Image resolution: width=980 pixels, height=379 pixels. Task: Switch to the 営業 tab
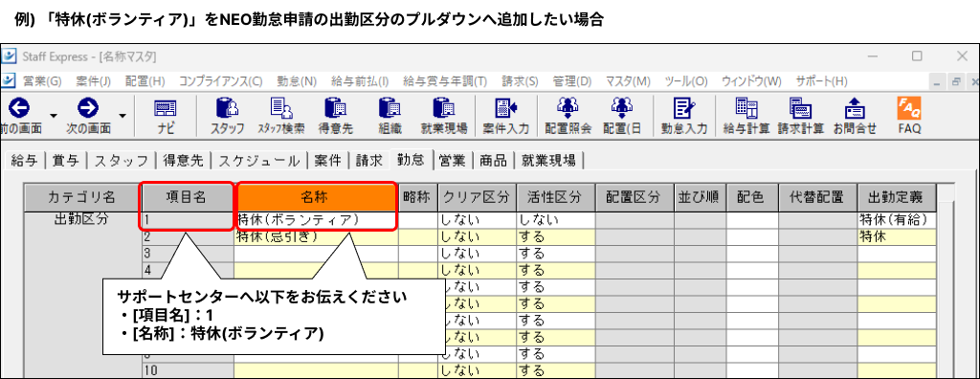tap(452, 161)
